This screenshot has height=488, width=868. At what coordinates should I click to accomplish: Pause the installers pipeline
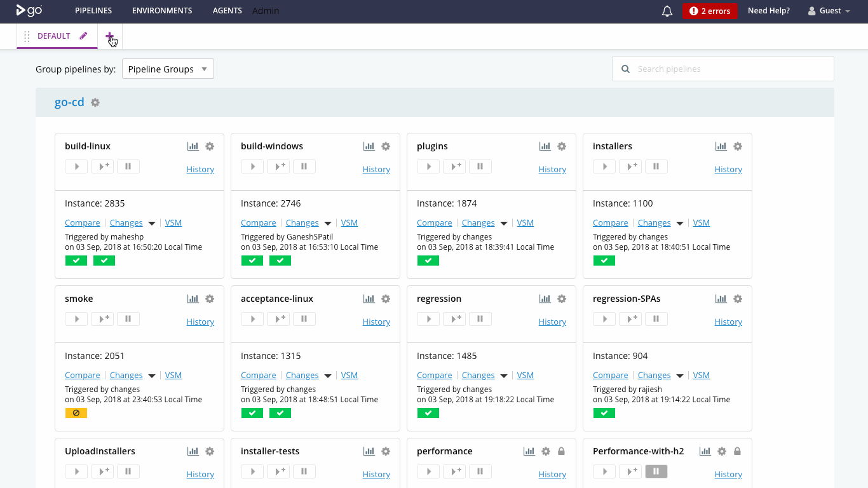point(656,166)
